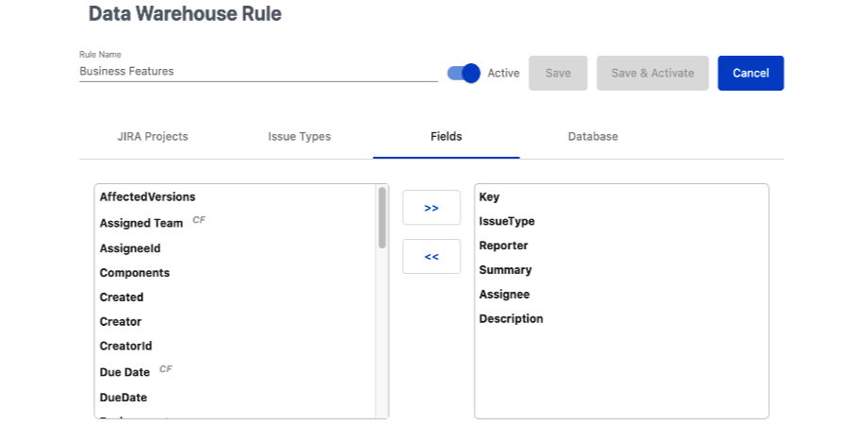Click the Save button

558,74
